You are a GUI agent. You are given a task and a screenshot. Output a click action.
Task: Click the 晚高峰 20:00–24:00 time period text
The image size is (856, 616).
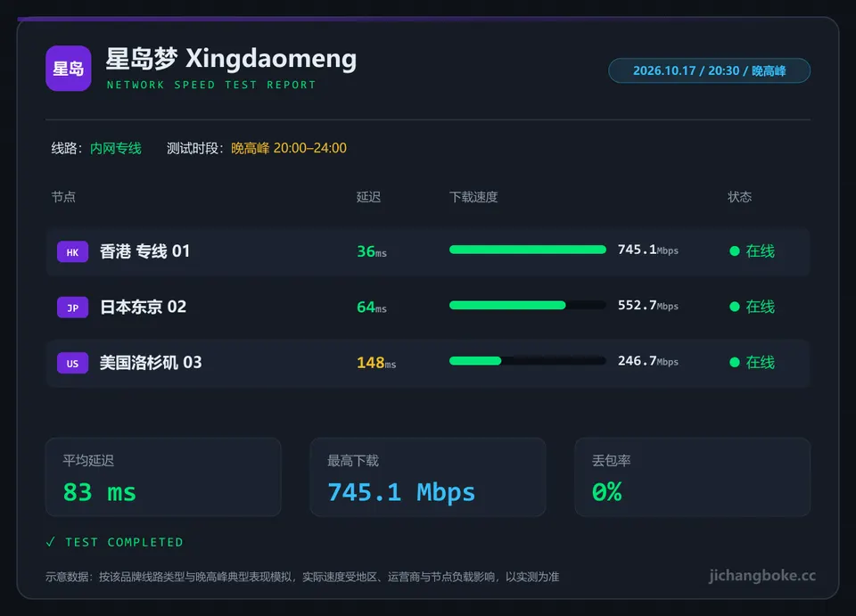pyautogui.click(x=289, y=148)
